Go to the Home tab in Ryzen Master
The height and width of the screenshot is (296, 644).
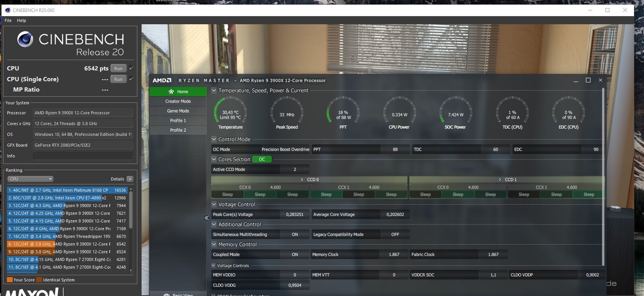(178, 92)
